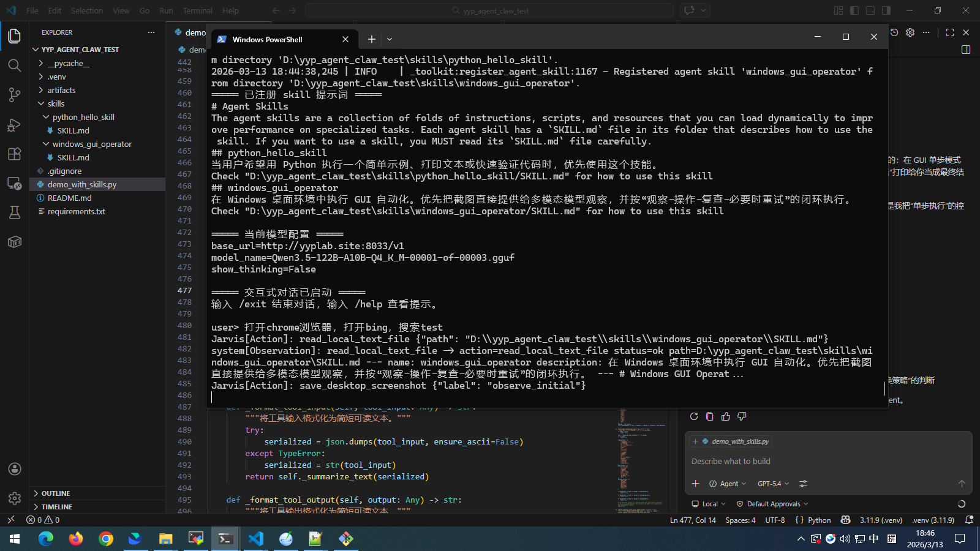The width and height of the screenshot is (980, 551).
Task: Show errors and warnings in the status bar
Action: point(43,520)
